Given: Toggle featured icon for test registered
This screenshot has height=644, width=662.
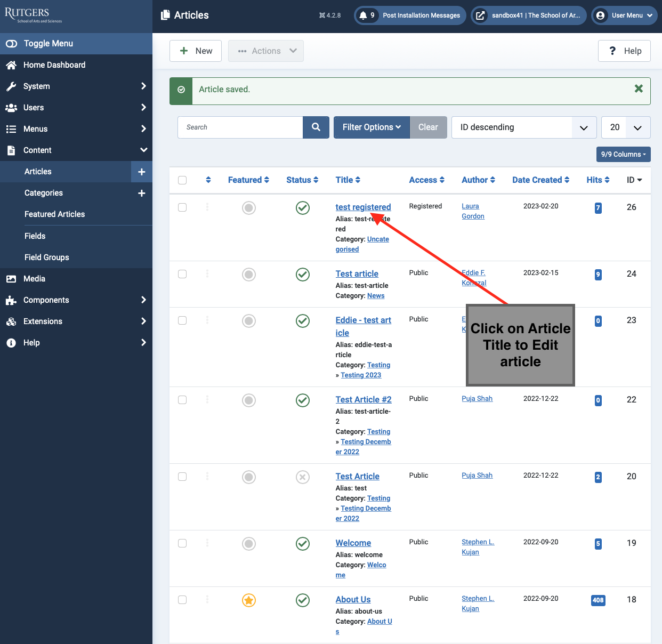Looking at the screenshot, I should click(x=249, y=208).
